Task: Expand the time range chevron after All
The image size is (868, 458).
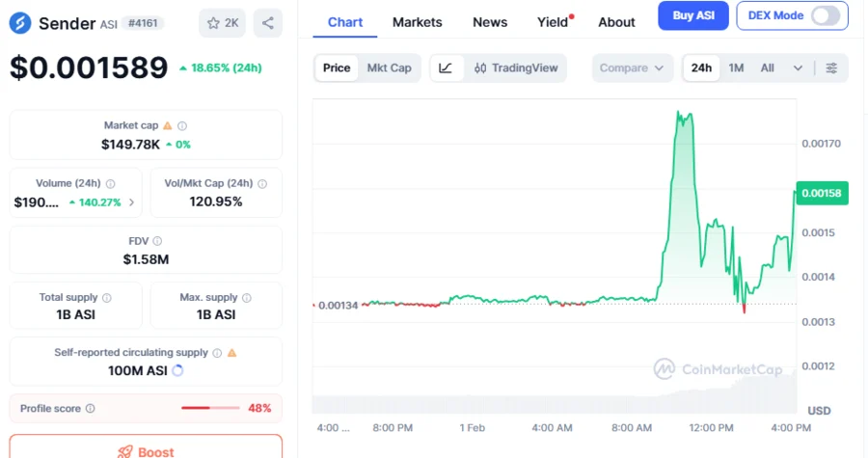Action: pyautogui.click(x=798, y=68)
